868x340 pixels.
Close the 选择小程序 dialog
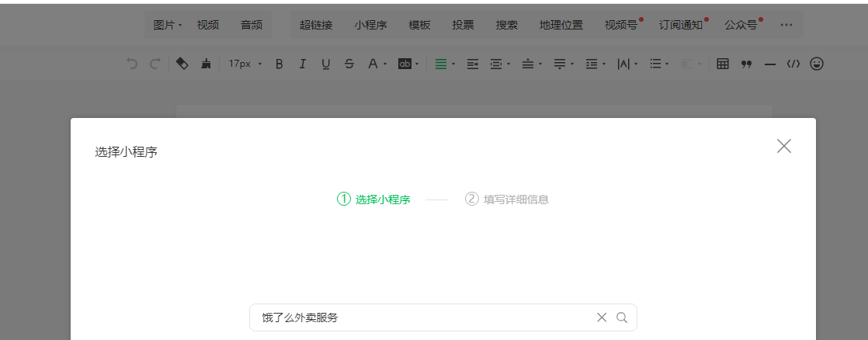click(x=784, y=146)
